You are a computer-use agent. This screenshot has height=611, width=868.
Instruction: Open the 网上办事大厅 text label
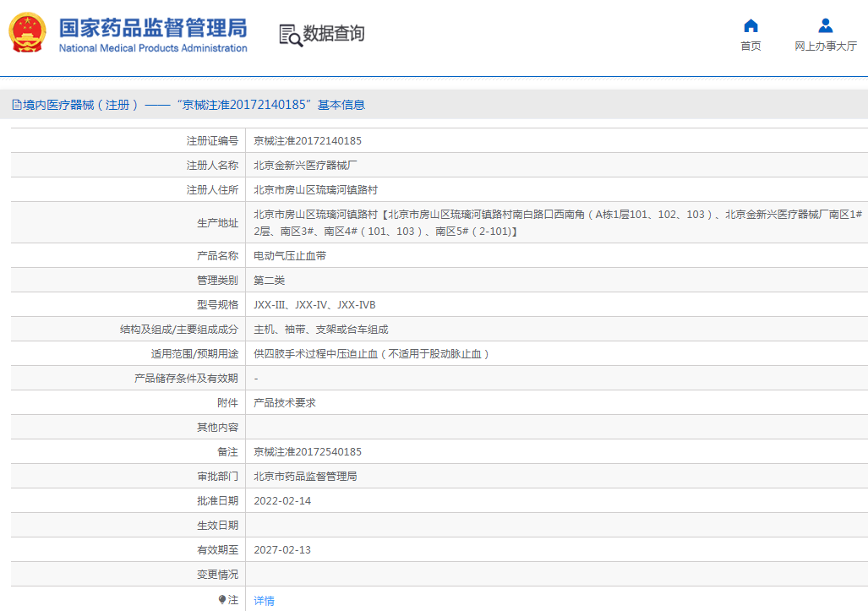(x=825, y=46)
